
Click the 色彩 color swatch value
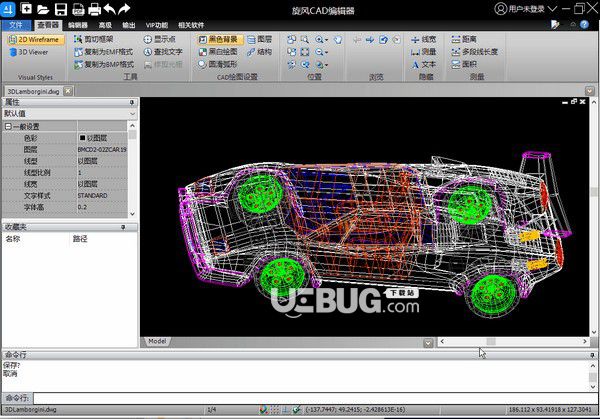pyautogui.click(x=82, y=138)
